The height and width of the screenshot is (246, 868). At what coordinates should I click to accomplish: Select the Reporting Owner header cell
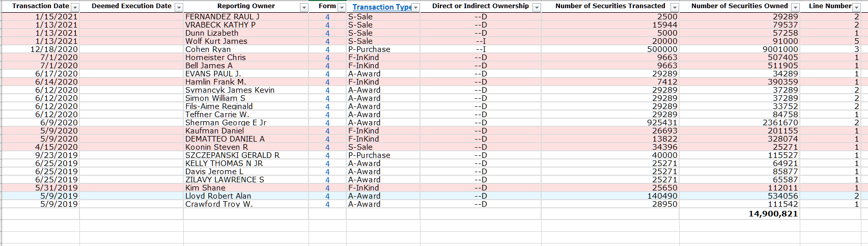[x=246, y=7]
